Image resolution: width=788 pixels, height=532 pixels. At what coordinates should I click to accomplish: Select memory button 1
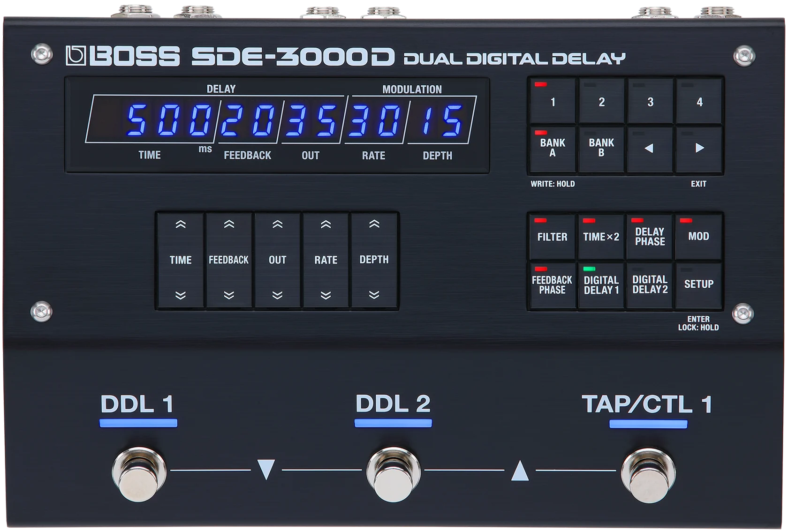[553, 101]
